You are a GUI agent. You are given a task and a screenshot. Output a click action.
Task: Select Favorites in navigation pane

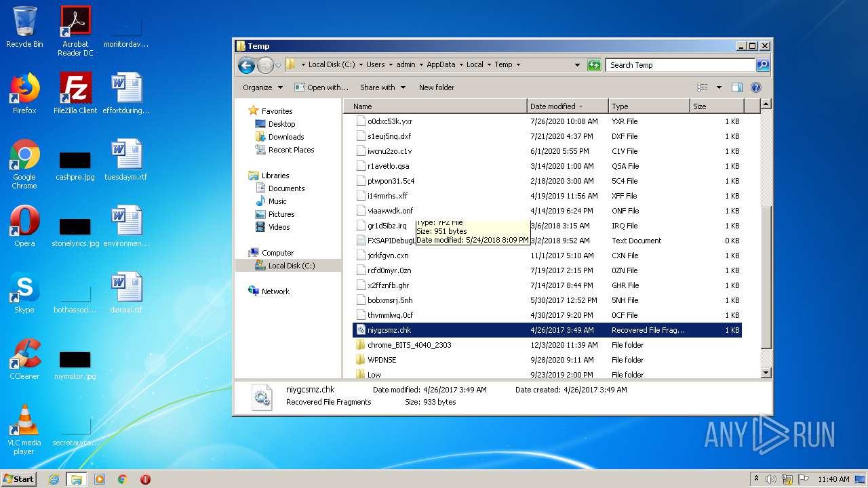[277, 111]
